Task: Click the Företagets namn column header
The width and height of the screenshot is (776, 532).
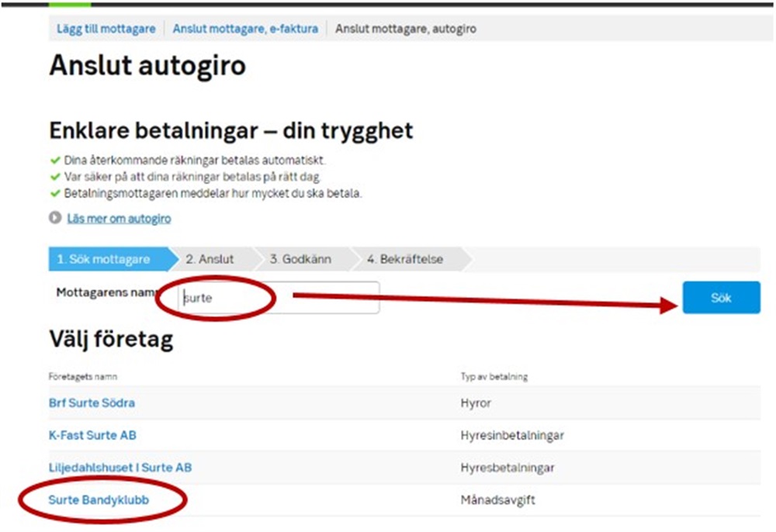Action: pyautogui.click(x=83, y=377)
